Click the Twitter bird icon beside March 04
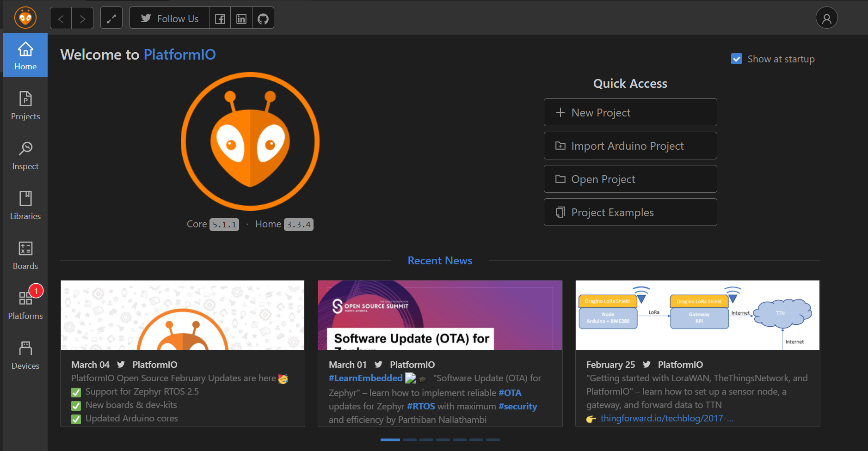The height and width of the screenshot is (451, 868). click(121, 365)
